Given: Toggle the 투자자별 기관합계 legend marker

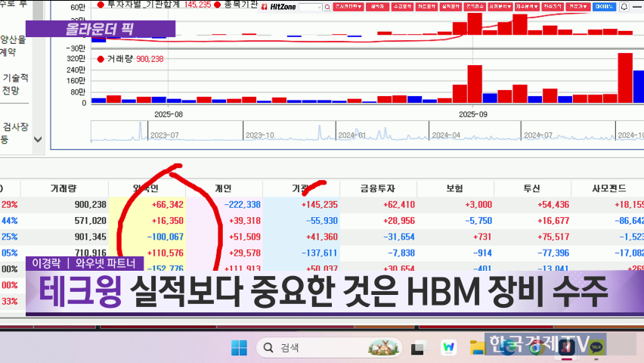Looking at the screenshot, I should (x=101, y=5).
